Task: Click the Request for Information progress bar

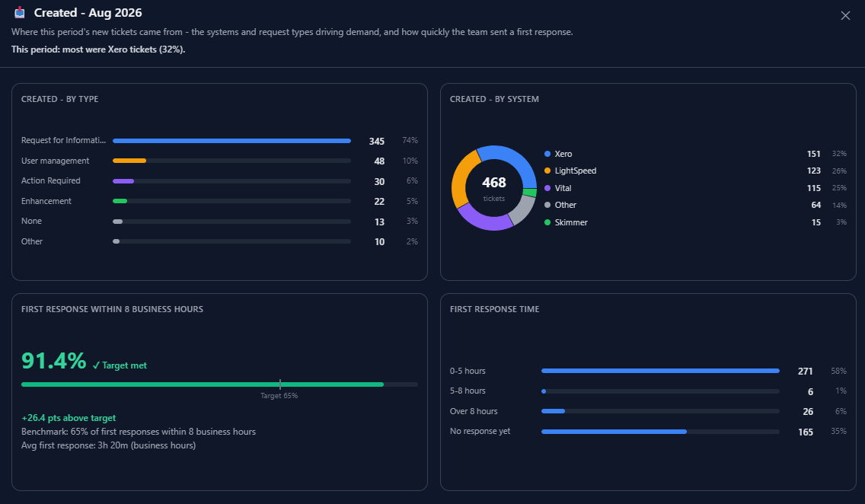Action: coord(231,141)
